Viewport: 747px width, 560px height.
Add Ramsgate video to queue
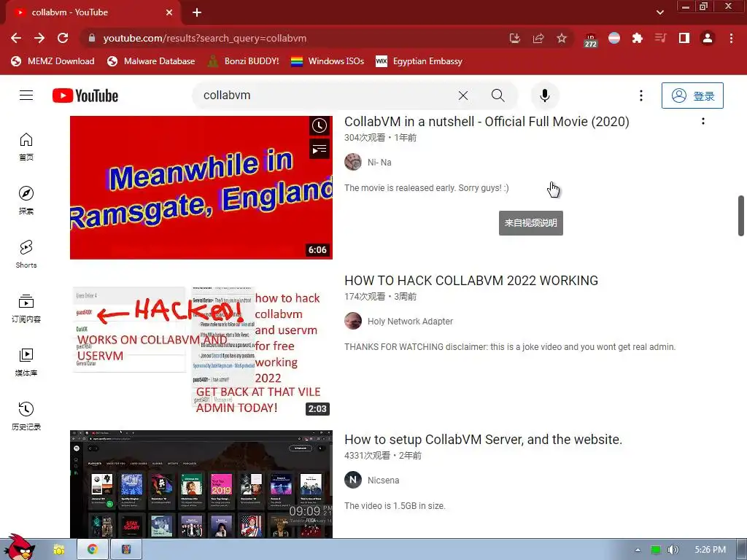[x=320, y=149]
